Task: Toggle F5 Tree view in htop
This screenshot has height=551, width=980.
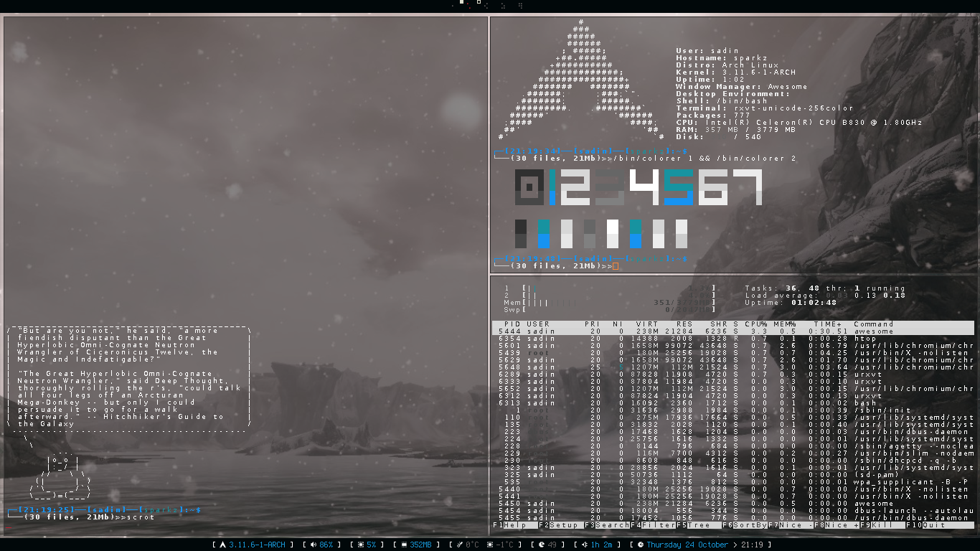Action: 698,525
